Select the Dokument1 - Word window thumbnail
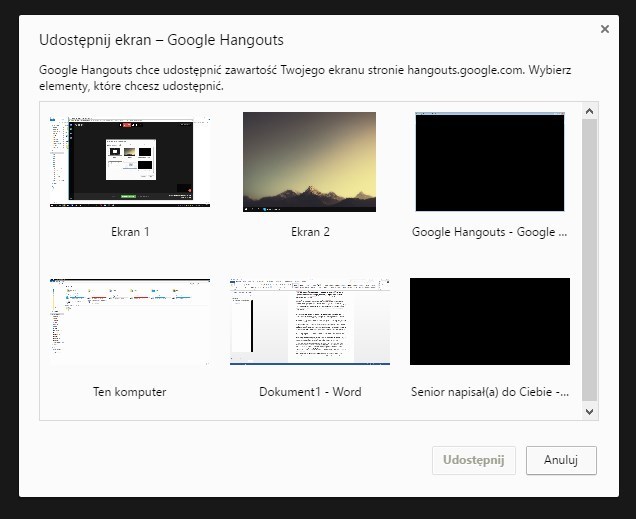This screenshot has height=519, width=636. [x=310, y=322]
